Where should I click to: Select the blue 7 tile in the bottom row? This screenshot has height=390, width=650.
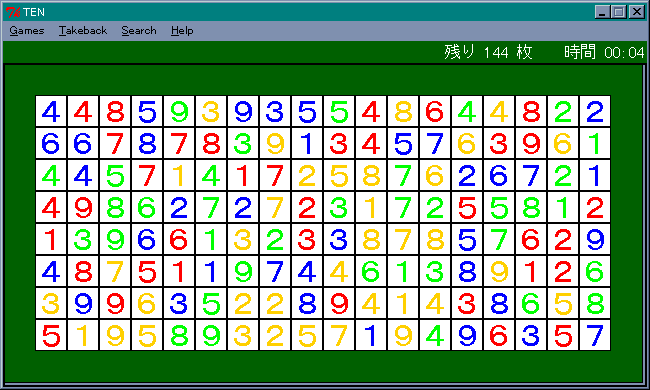click(595, 335)
